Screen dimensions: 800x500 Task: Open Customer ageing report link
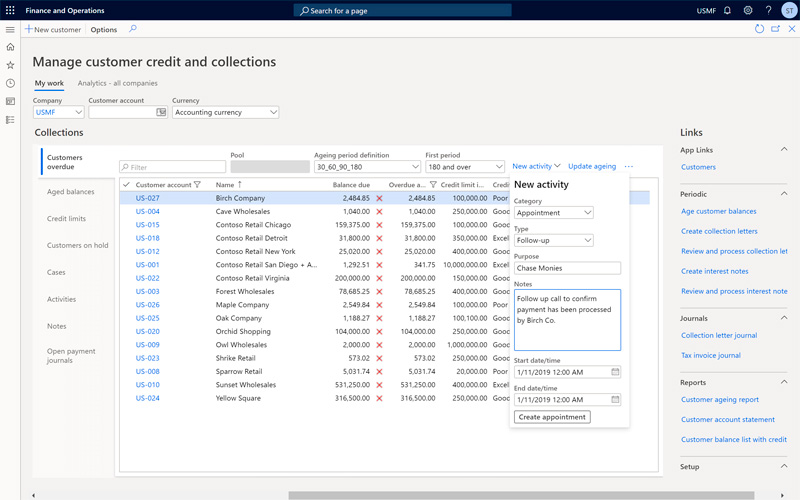click(x=719, y=399)
